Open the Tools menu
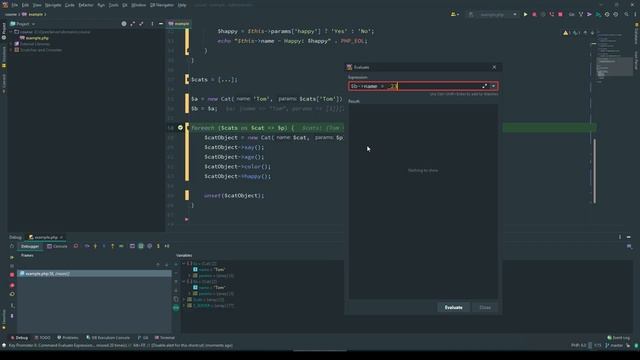The width and height of the screenshot is (640, 360). 113,5
